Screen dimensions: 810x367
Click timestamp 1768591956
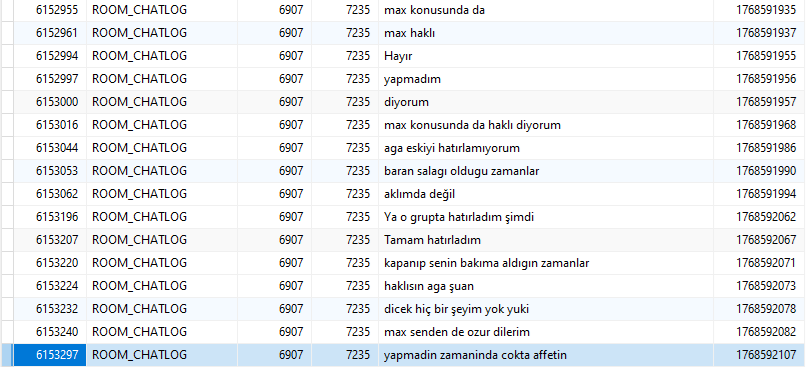pyautogui.click(x=759, y=79)
